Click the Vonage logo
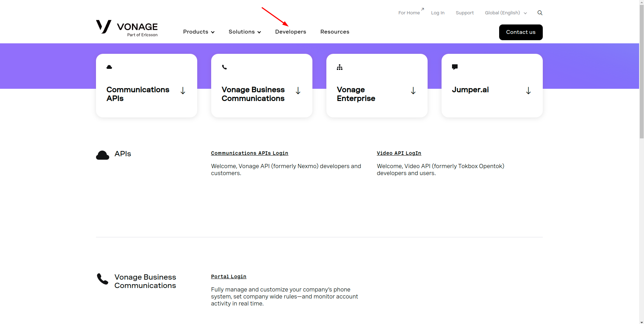The height and width of the screenshot is (324, 644). 127,28
